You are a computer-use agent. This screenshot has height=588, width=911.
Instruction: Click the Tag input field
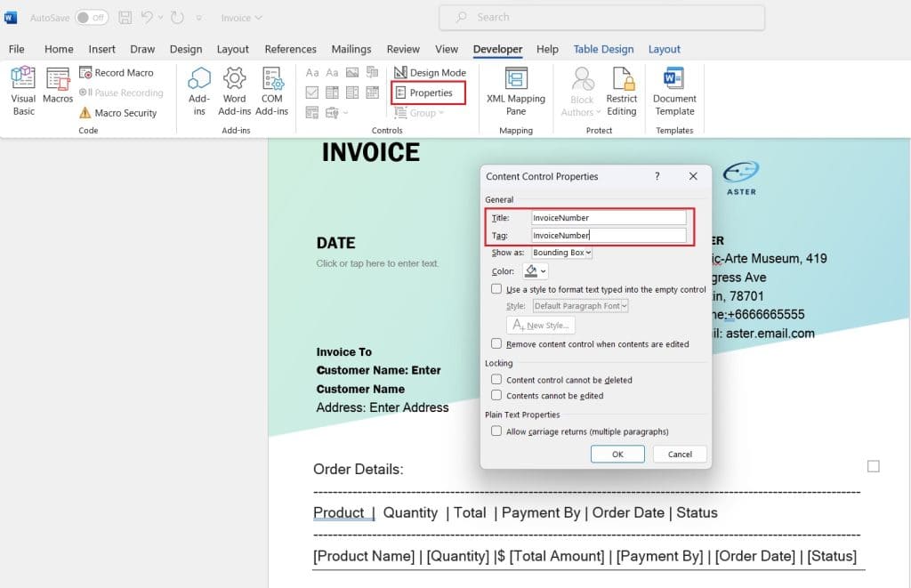coord(609,236)
